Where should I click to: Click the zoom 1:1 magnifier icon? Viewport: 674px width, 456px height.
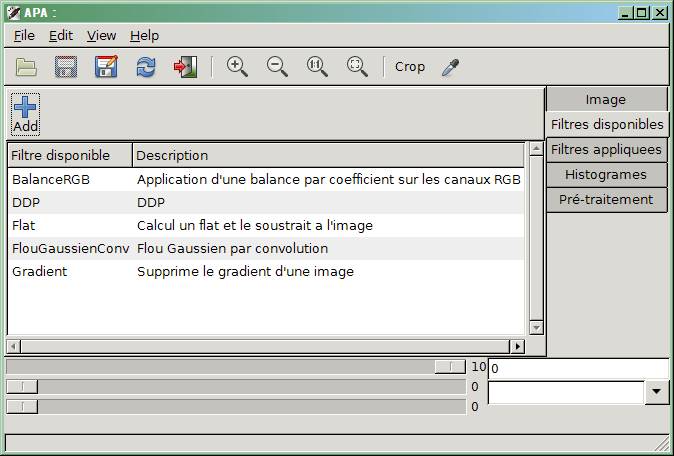point(317,67)
